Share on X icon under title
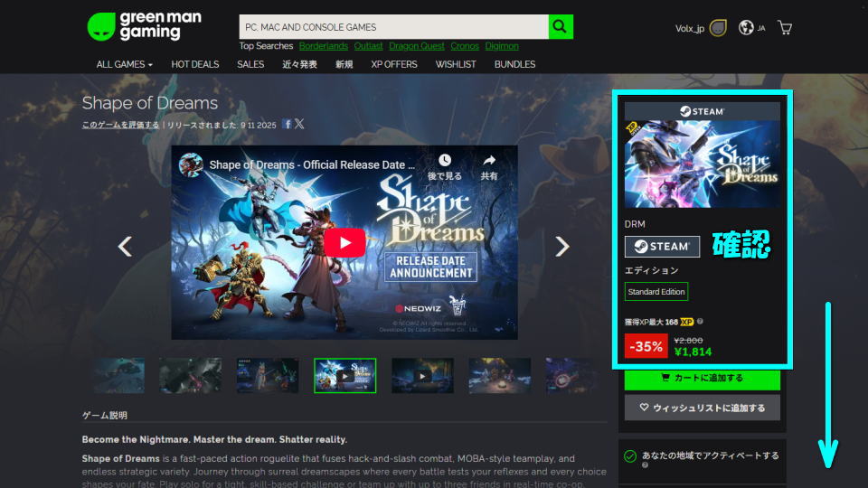This screenshot has width=868, height=488. pos(299,124)
